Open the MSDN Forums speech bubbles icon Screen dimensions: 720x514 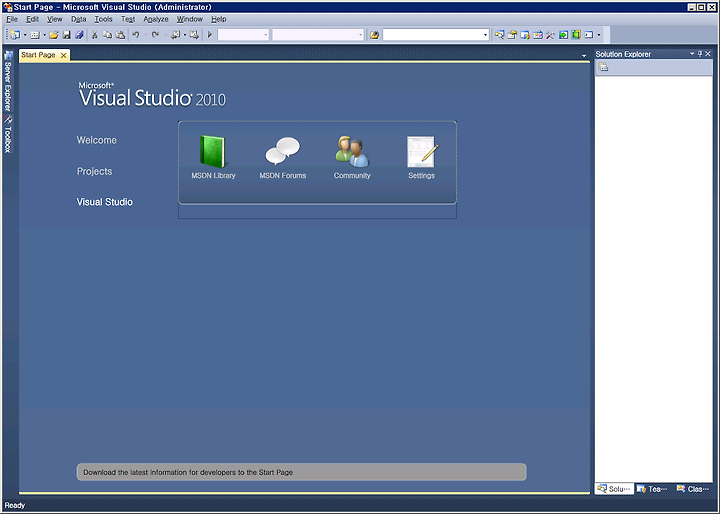coord(282,151)
